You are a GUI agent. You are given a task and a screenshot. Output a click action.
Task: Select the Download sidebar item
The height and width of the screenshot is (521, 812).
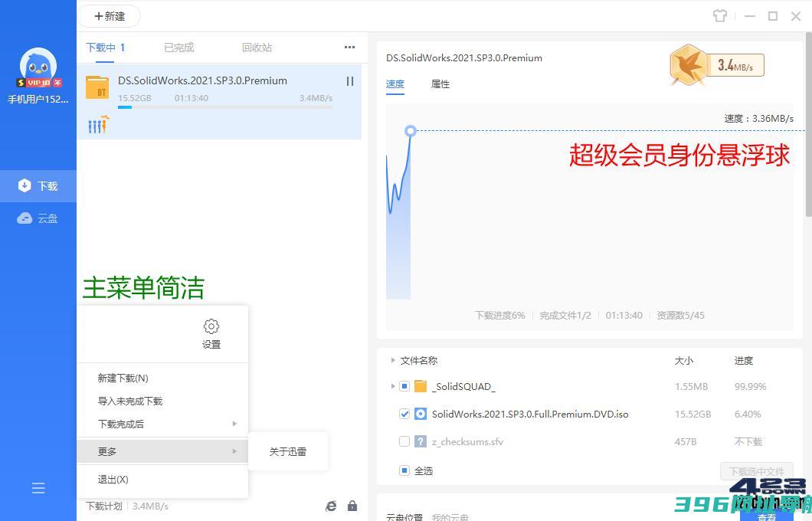coord(38,186)
